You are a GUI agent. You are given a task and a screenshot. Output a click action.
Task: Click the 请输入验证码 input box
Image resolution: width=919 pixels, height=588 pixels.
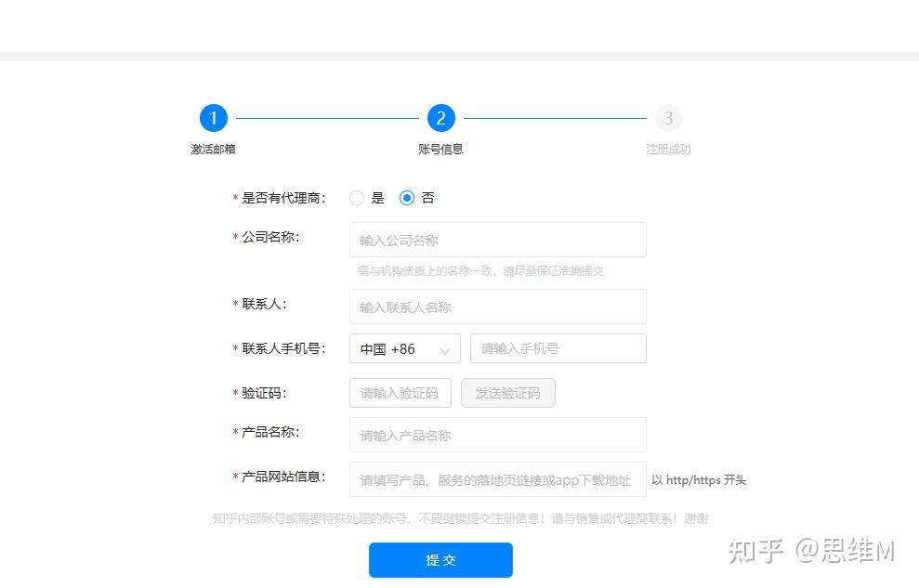click(x=400, y=393)
